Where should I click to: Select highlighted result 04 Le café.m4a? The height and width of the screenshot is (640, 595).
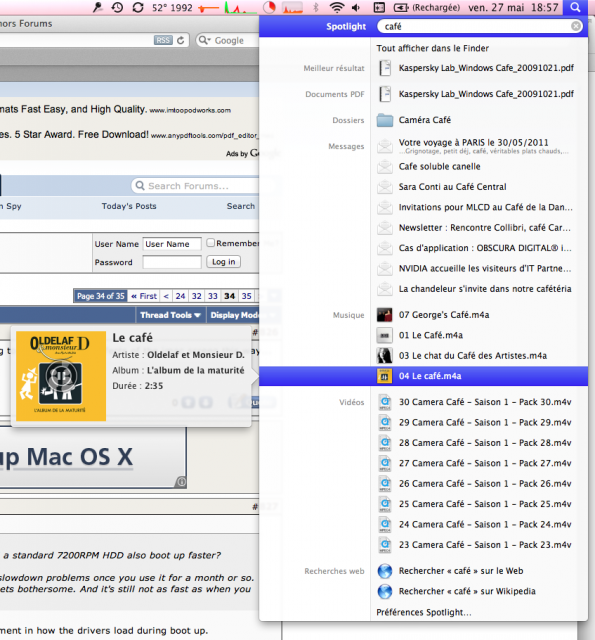[x=424, y=376]
